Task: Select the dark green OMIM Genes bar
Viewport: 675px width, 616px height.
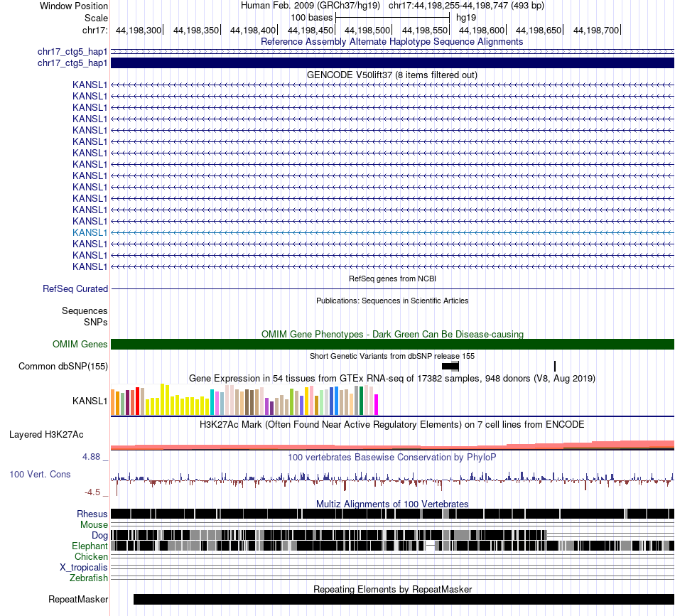Action: tap(392, 345)
